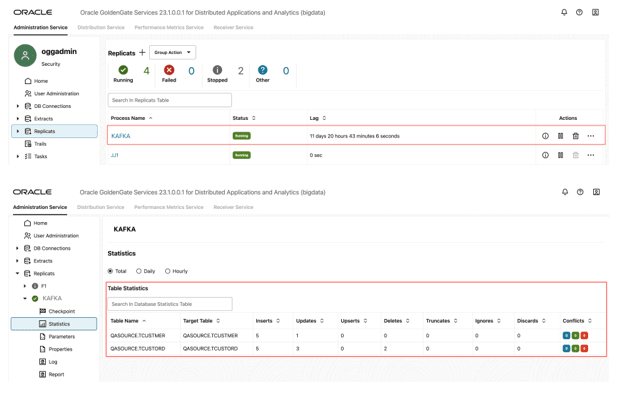The height and width of the screenshot is (416, 618).
Task: Open details info icon for JJ1 row
Action: (x=545, y=155)
